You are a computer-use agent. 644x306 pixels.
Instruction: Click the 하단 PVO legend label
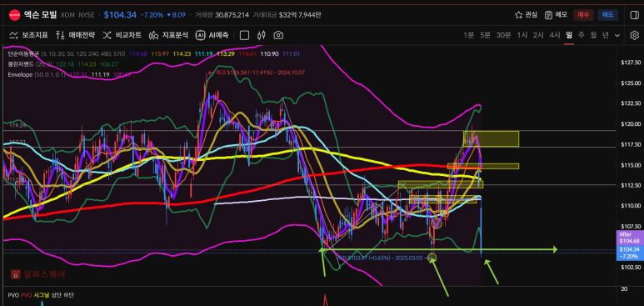pos(68,295)
